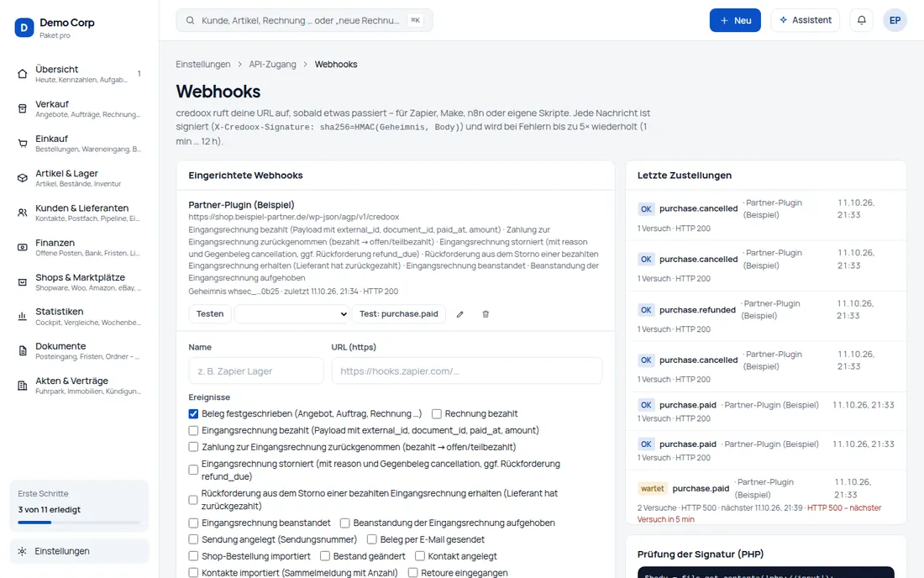Open the Assistent button
Viewport: 924px width, 578px height.
pyautogui.click(x=805, y=20)
